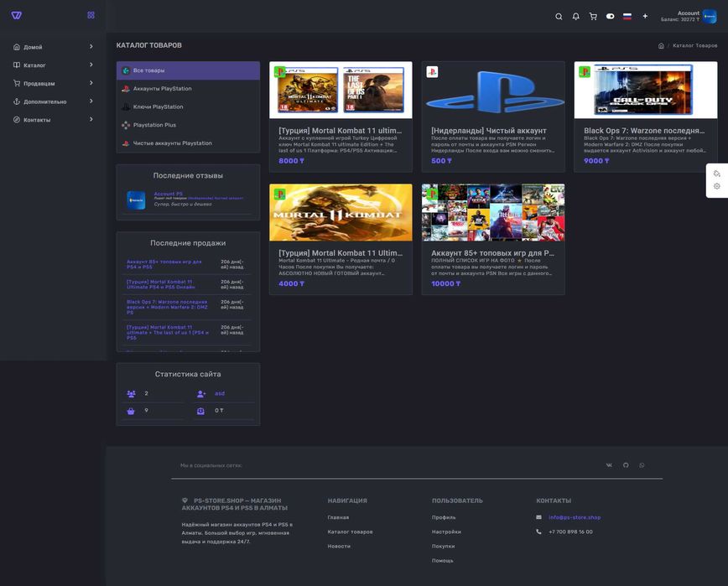Open settings gear on side panel

[x=717, y=186]
